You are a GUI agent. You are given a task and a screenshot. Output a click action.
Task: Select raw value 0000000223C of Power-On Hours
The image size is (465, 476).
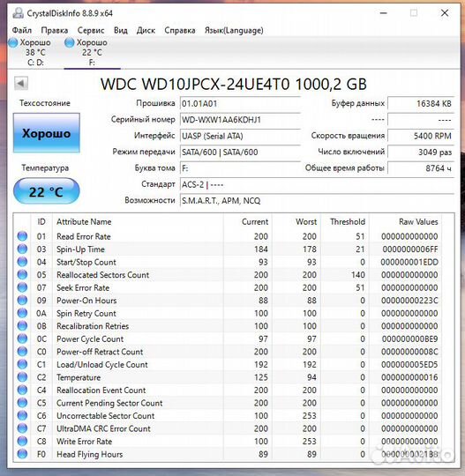[409, 301]
